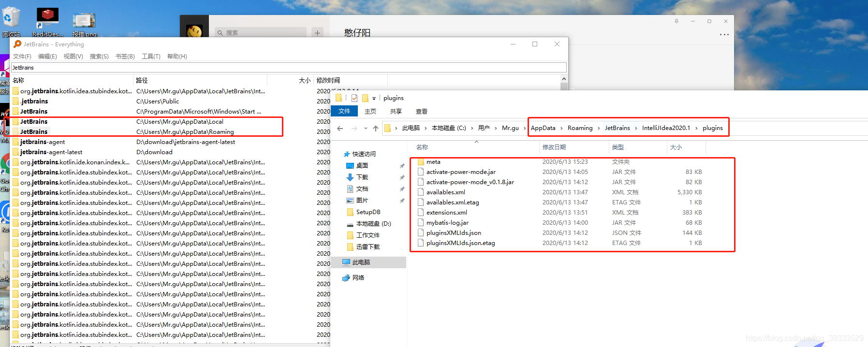Go up one folder level in Explorer
868x347 pixels.
376,128
